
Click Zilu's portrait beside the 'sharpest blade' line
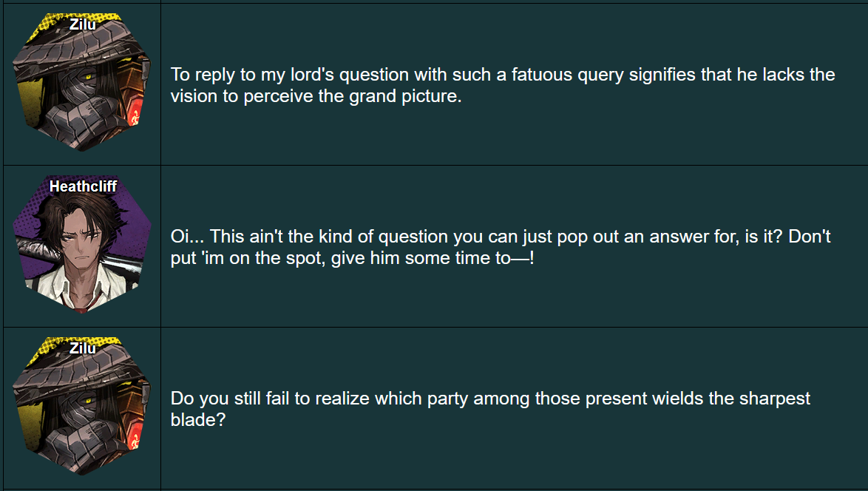click(82, 407)
